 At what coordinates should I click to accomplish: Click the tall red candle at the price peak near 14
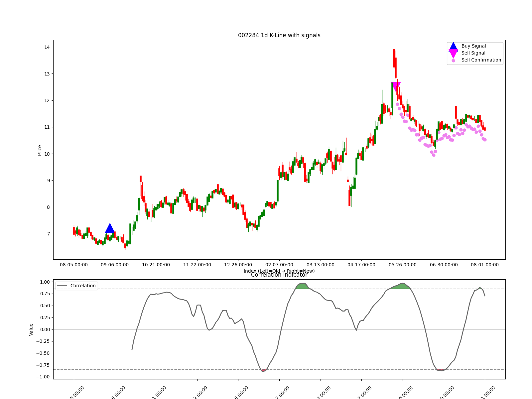pos(394,59)
